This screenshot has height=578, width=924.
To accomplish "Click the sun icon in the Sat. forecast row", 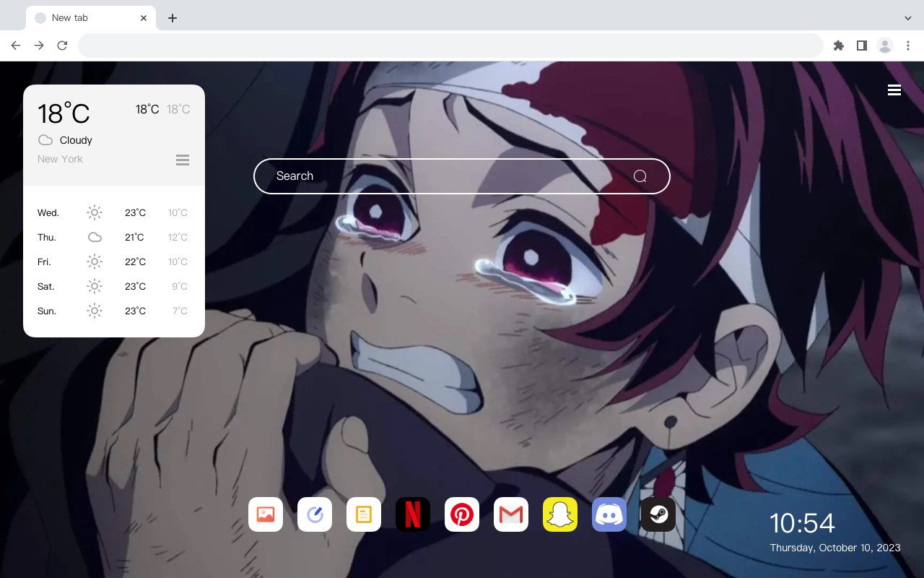I will (95, 286).
